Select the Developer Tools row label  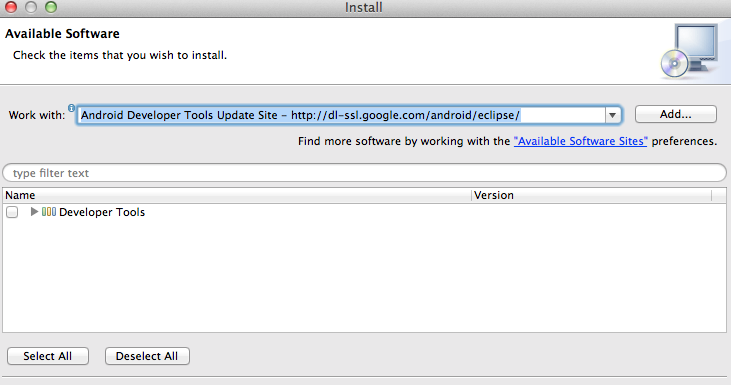(102, 212)
